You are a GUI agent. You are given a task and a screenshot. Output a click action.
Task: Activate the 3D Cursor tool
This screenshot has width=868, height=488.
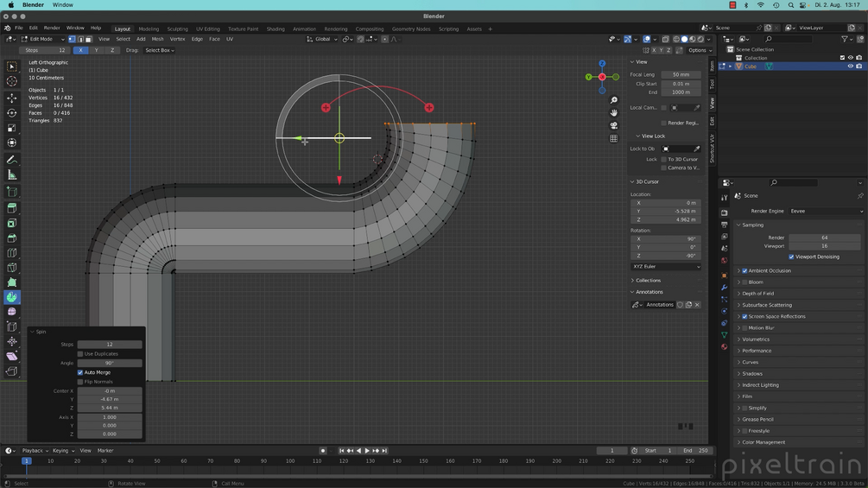(x=11, y=81)
